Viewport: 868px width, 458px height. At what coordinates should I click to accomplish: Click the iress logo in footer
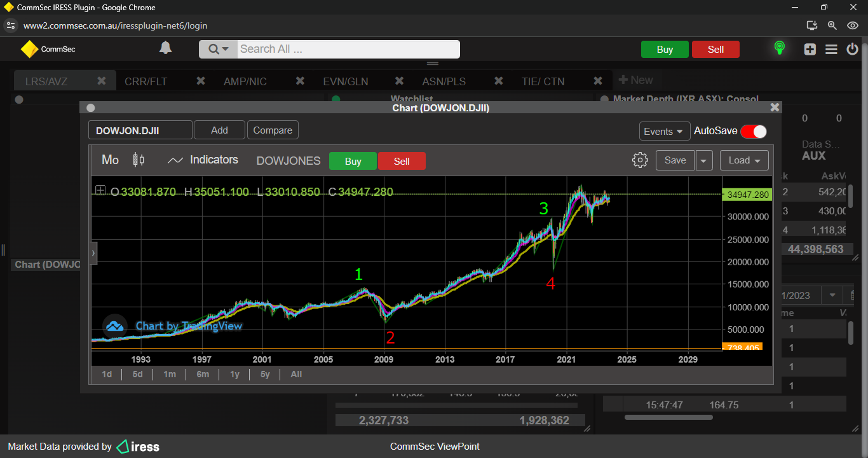coord(138,447)
